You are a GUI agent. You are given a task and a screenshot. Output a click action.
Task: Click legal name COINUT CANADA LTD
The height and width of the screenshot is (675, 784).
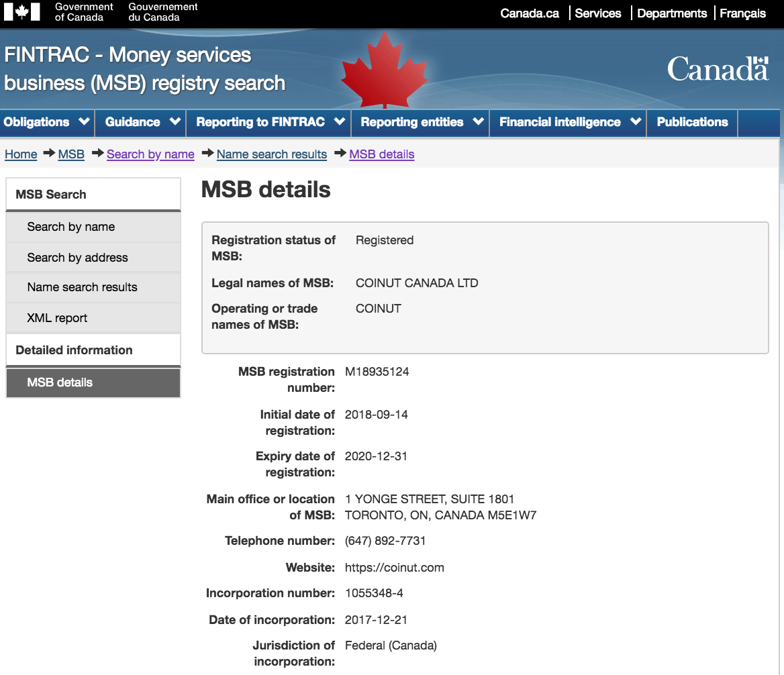point(416,283)
